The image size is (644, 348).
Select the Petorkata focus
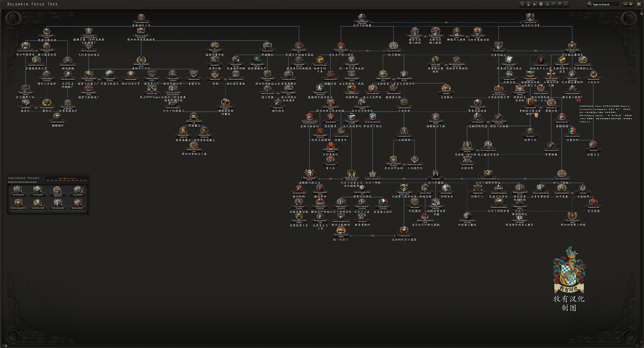[446, 90]
